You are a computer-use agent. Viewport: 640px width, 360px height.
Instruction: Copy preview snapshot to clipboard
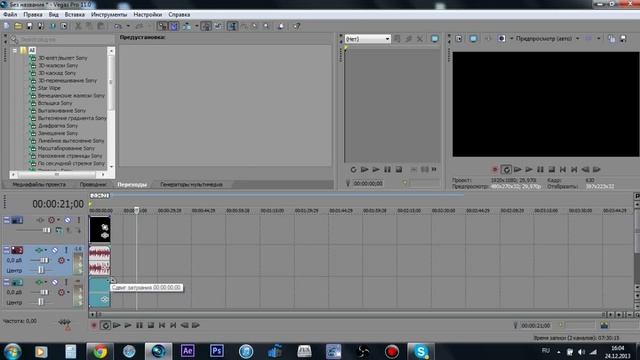tap(611, 39)
